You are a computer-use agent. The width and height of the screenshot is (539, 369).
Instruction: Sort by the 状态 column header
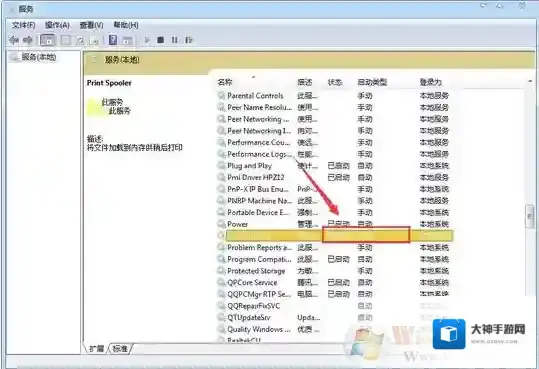(335, 83)
